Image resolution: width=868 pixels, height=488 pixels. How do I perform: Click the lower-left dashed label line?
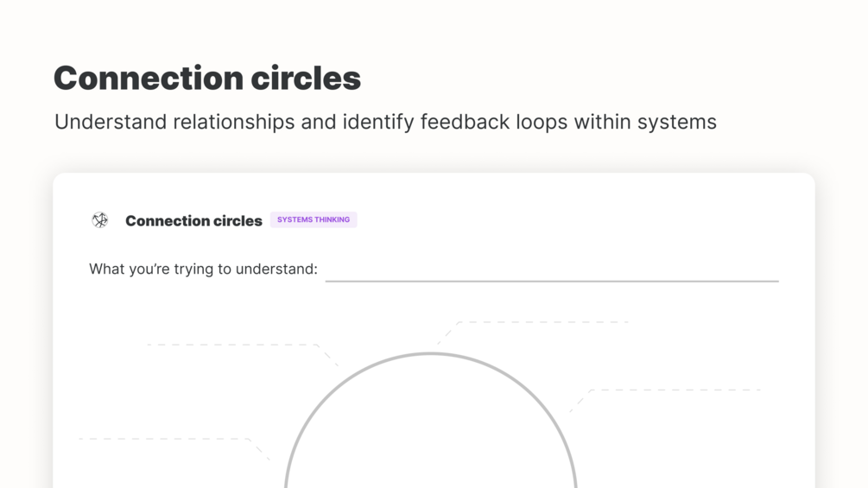coord(164,439)
